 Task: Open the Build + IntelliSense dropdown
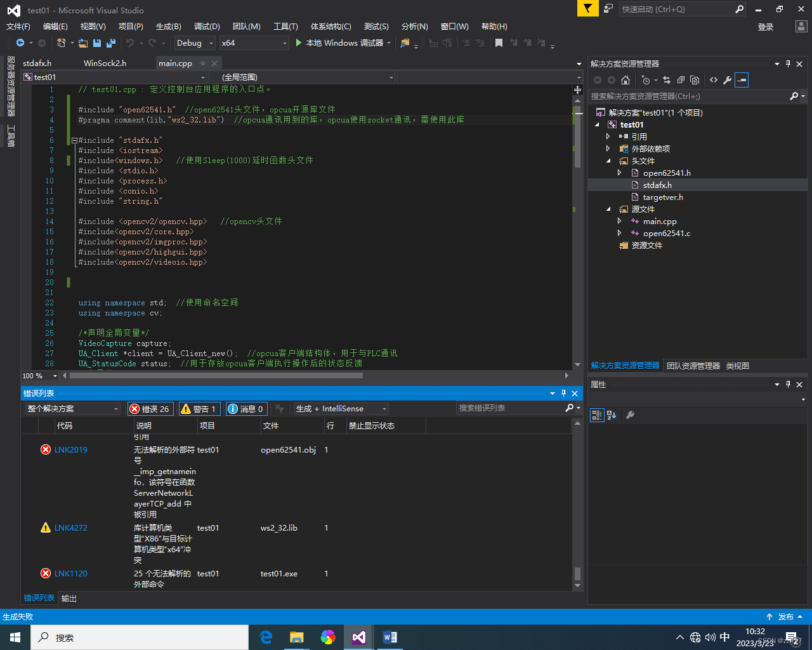[x=341, y=408]
